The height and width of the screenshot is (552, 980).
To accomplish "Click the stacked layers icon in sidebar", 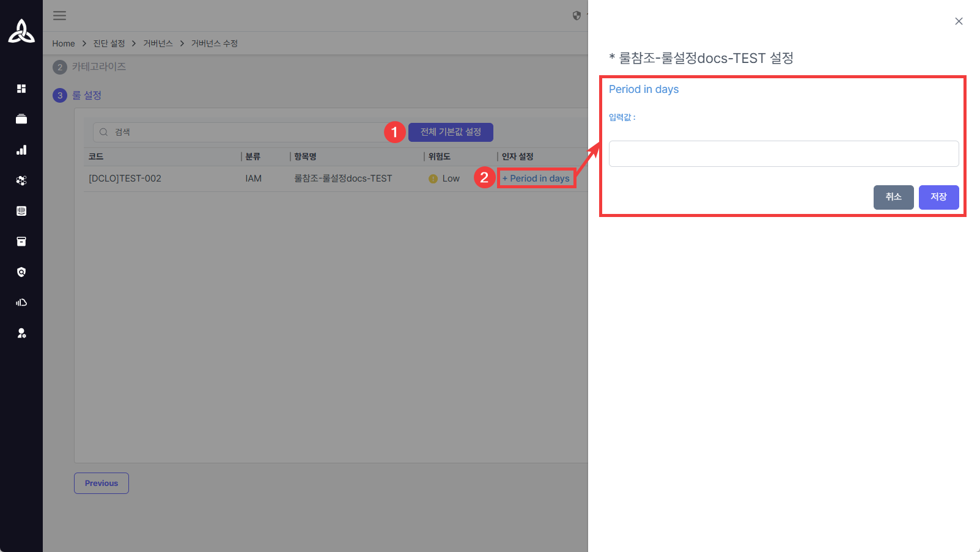I will tap(21, 119).
